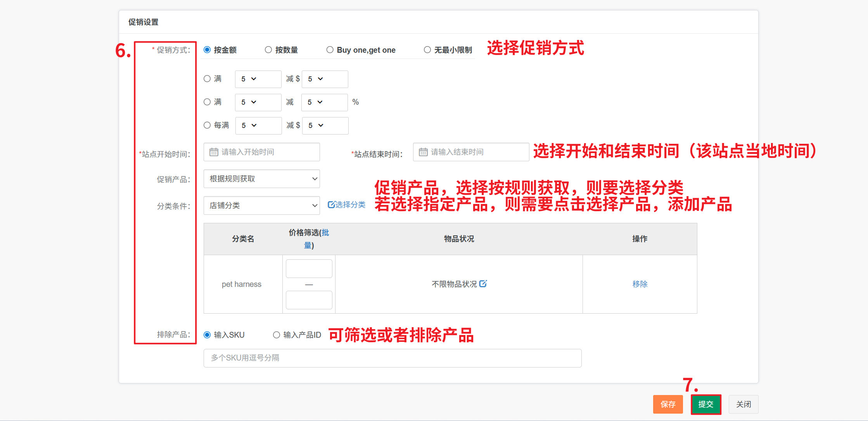Select the 按数量 promotion method
This screenshot has height=421, width=868.
click(x=268, y=50)
